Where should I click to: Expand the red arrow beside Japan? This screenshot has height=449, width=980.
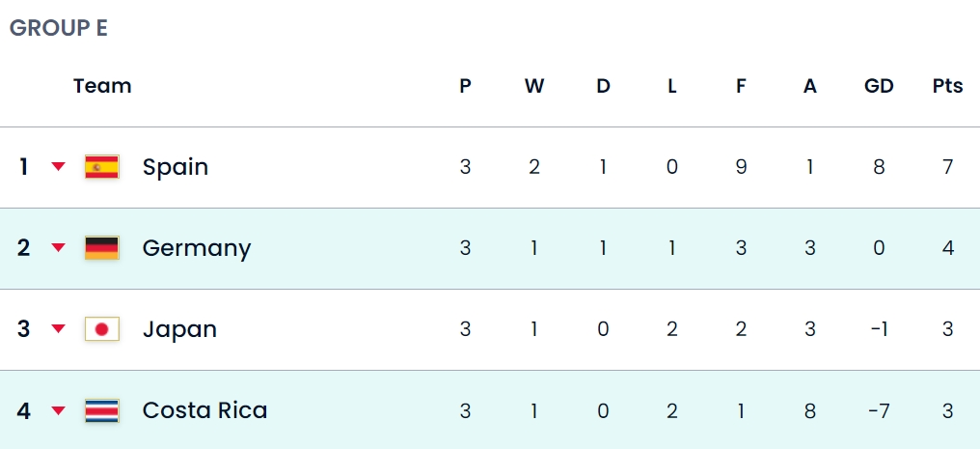[x=58, y=329]
